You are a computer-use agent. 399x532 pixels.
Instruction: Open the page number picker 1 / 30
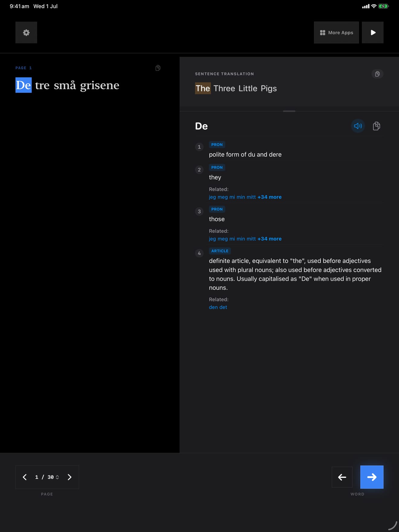point(47,477)
